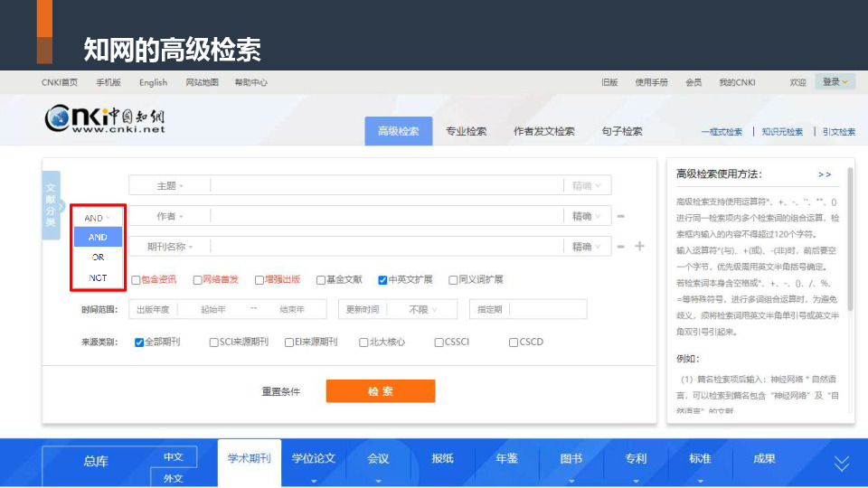Open the 作者 field dropdown
Image resolution: width=868 pixels, height=488 pixels.
click(x=169, y=216)
